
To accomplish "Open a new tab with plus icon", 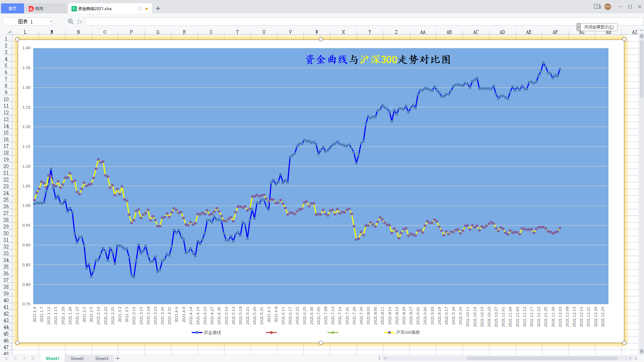I will pyautogui.click(x=158, y=8).
